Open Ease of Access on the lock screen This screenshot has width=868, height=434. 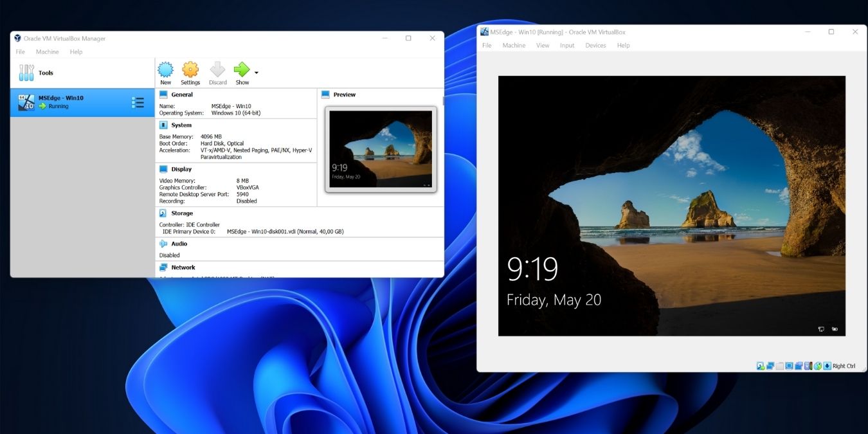point(835,329)
